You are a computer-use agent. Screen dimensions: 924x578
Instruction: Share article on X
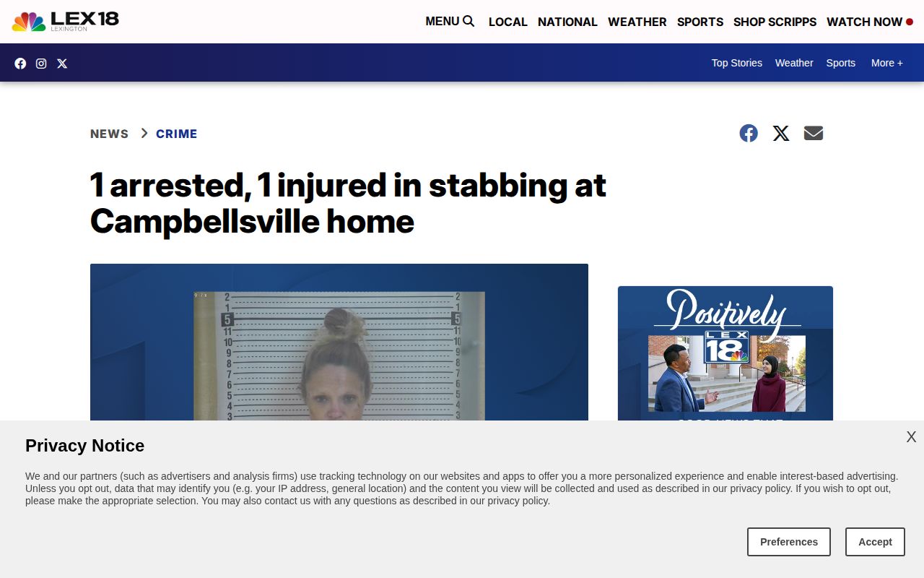pyautogui.click(x=781, y=133)
